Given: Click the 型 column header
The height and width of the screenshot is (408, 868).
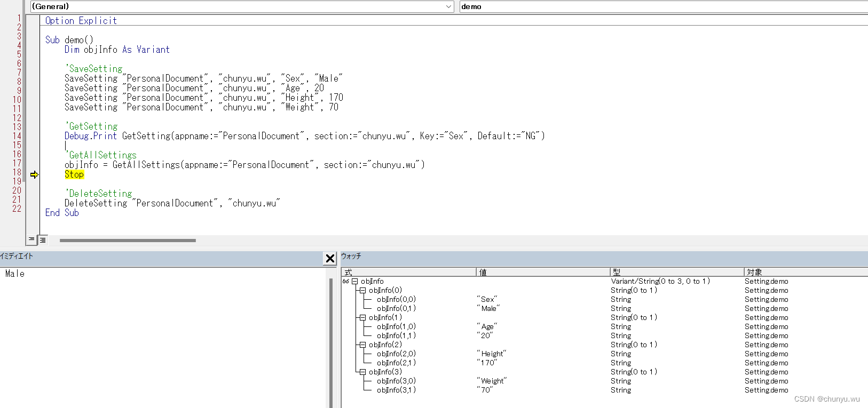Looking at the screenshot, I should [x=677, y=272].
